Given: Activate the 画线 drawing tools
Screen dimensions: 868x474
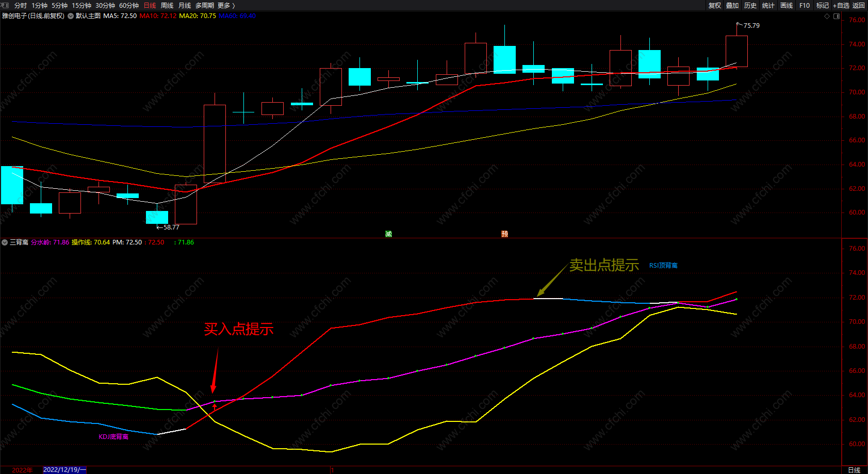Looking at the screenshot, I should pos(787,5).
